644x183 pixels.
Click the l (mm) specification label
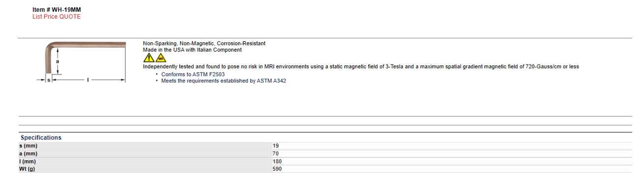click(x=28, y=161)
